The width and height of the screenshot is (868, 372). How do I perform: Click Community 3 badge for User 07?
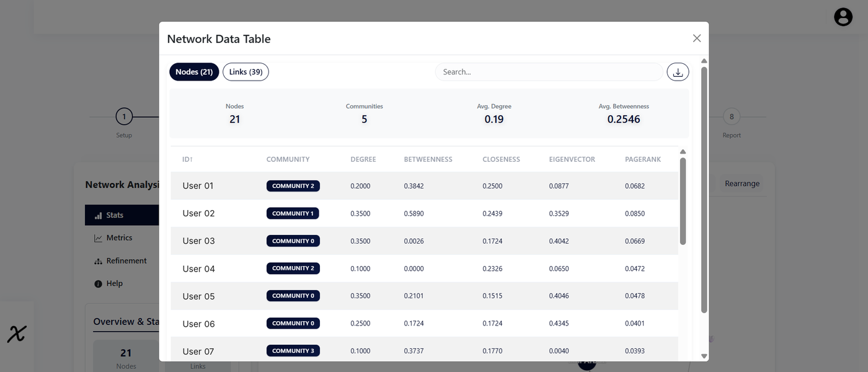click(293, 351)
